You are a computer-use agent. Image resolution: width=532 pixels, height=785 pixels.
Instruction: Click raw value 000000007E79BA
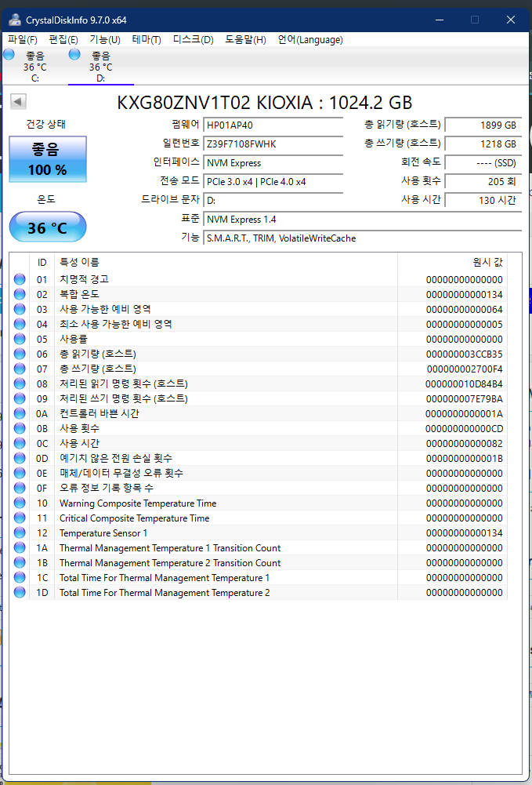click(x=464, y=399)
